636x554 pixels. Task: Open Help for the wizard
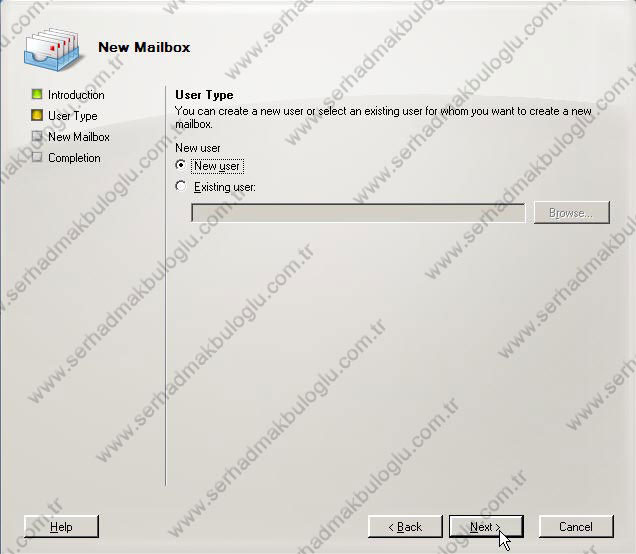click(x=61, y=526)
